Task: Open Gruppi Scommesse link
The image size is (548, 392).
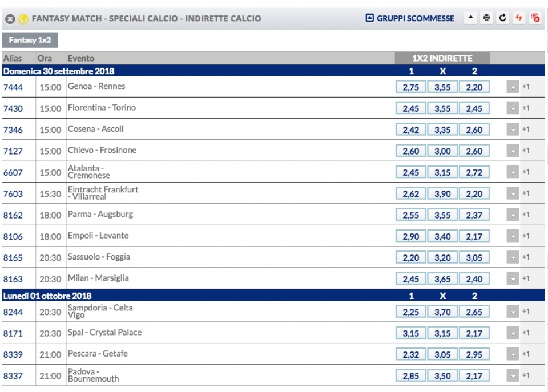Action: click(415, 18)
